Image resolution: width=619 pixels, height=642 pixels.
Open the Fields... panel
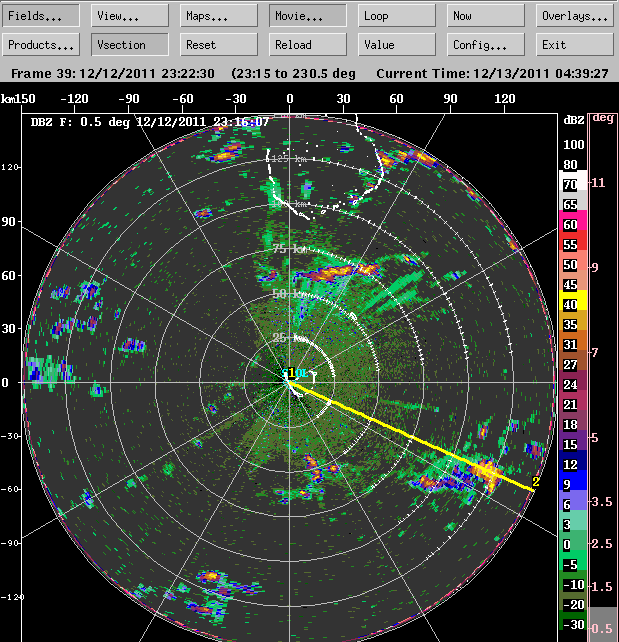[x=42, y=16]
